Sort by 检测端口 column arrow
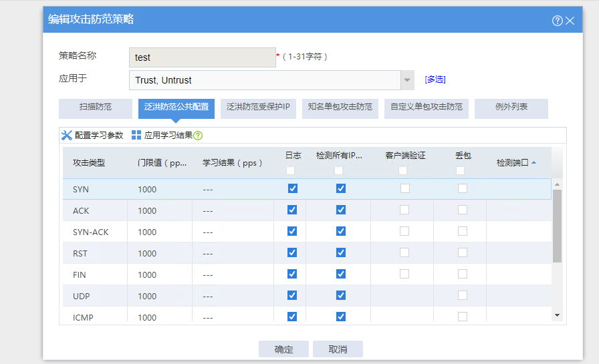The height and width of the screenshot is (364, 599). point(533,162)
